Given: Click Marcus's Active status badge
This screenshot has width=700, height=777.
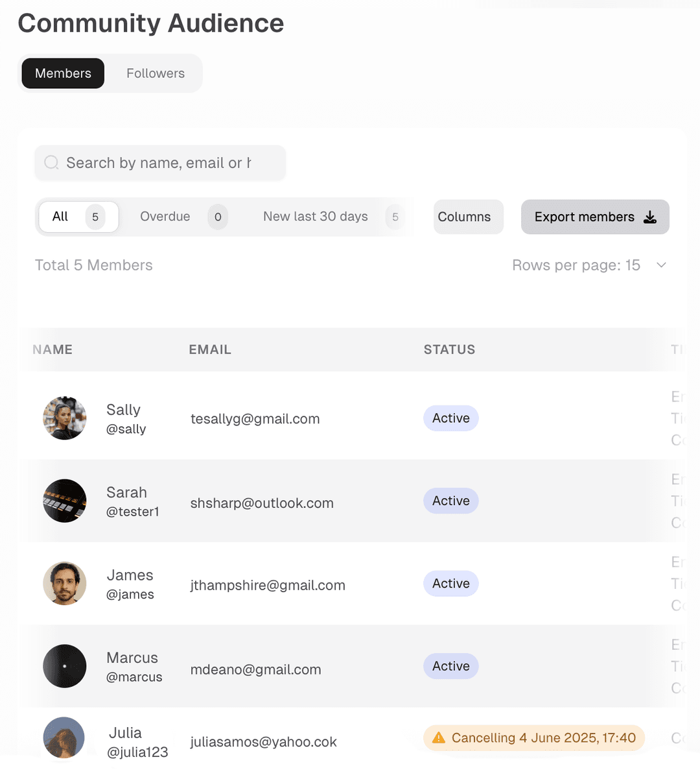Looking at the screenshot, I should click(451, 666).
